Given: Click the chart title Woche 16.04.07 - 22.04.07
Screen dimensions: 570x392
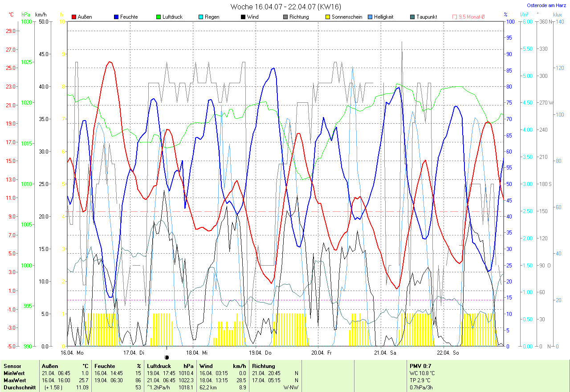Looking at the screenshot, I should (x=285, y=7).
